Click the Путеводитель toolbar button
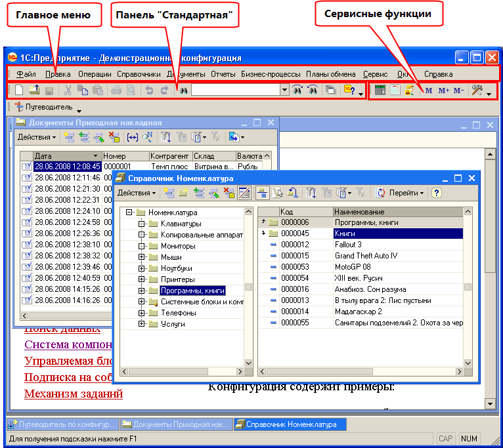 (x=44, y=107)
